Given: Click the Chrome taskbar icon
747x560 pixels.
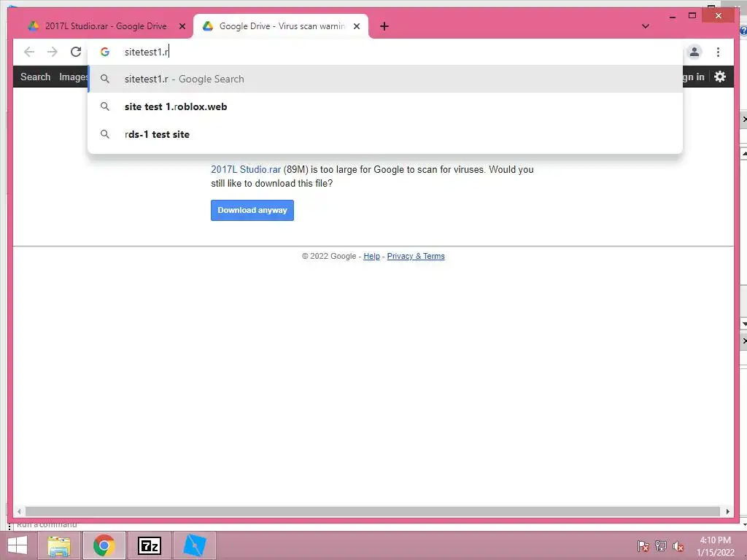Looking at the screenshot, I should click(104, 545).
